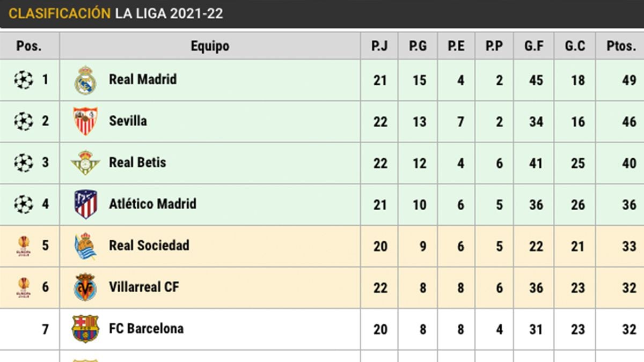Image resolution: width=644 pixels, height=362 pixels.
Task: Open the Real Madrid team name link
Action: 143,79
